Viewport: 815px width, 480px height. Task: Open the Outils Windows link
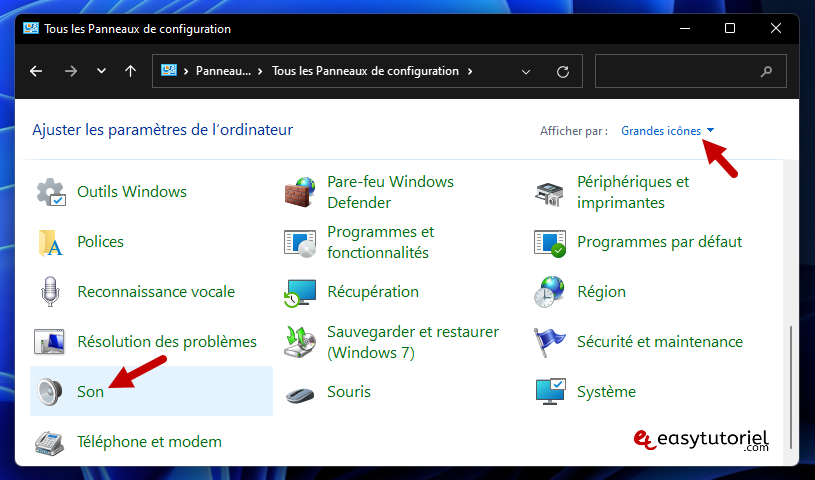click(132, 192)
